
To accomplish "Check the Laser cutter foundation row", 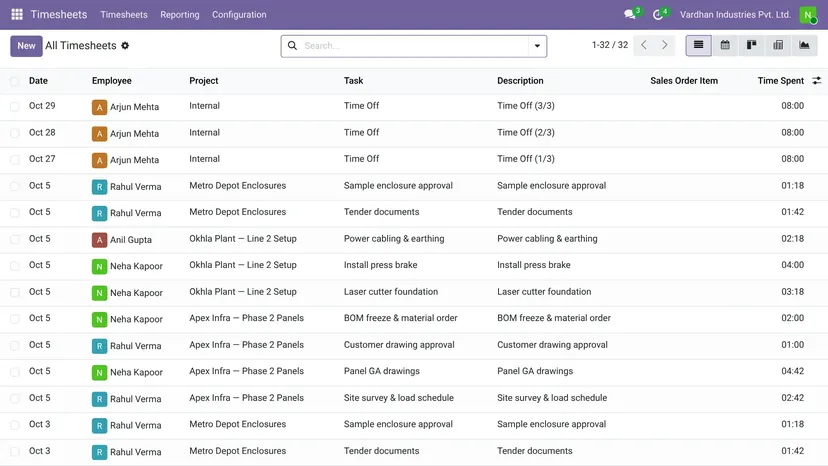I will pyautogui.click(x=15, y=292).
